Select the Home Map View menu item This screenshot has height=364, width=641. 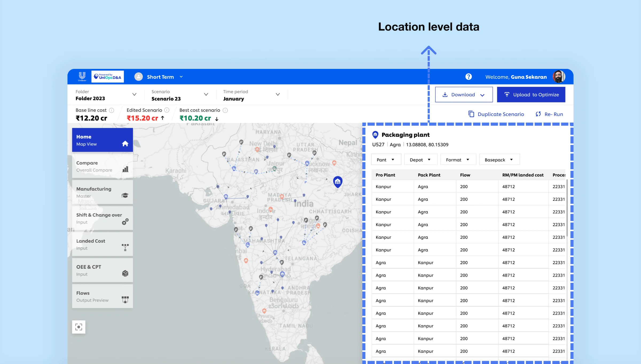tap(103, 140)
